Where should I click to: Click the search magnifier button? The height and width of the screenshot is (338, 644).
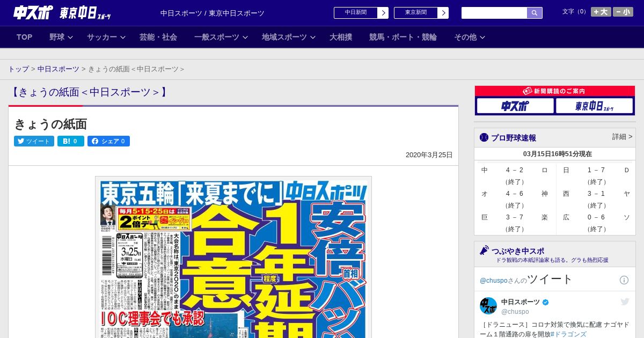[535, 13]
